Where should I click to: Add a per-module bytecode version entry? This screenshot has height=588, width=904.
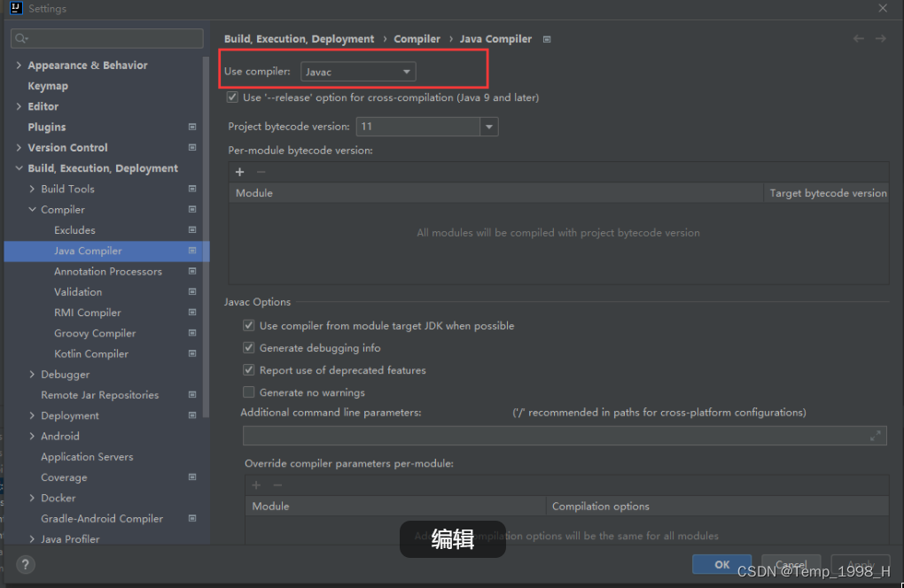tap(240, 172)
